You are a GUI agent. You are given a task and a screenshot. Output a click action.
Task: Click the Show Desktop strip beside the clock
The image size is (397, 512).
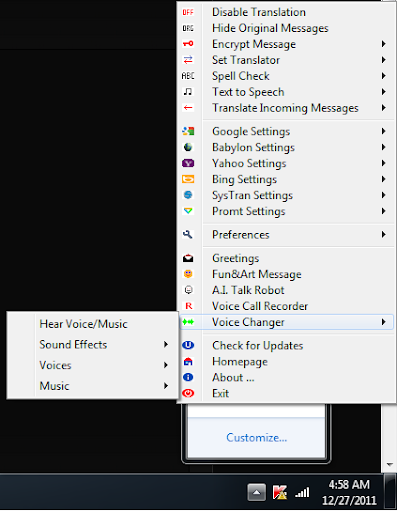pos(390,492)
